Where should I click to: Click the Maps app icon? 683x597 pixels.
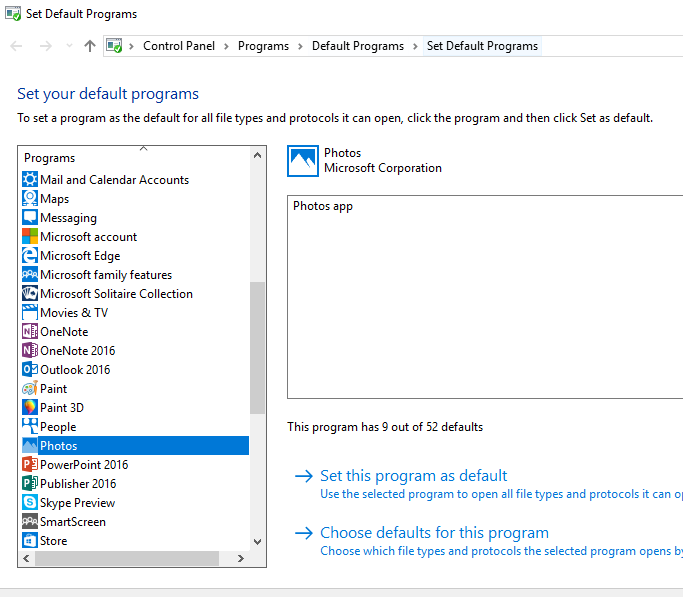pos(30,199)
